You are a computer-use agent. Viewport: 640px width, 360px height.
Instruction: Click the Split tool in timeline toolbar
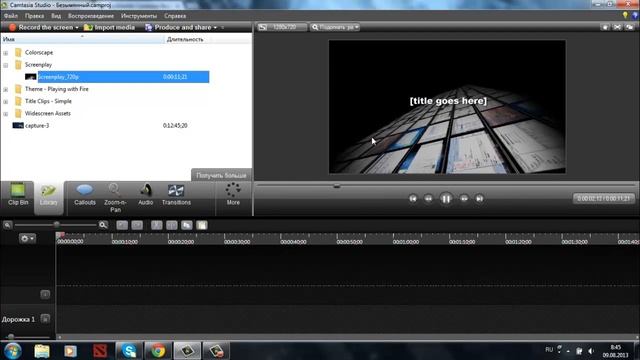pyautogui.click(x=172, y=225)
